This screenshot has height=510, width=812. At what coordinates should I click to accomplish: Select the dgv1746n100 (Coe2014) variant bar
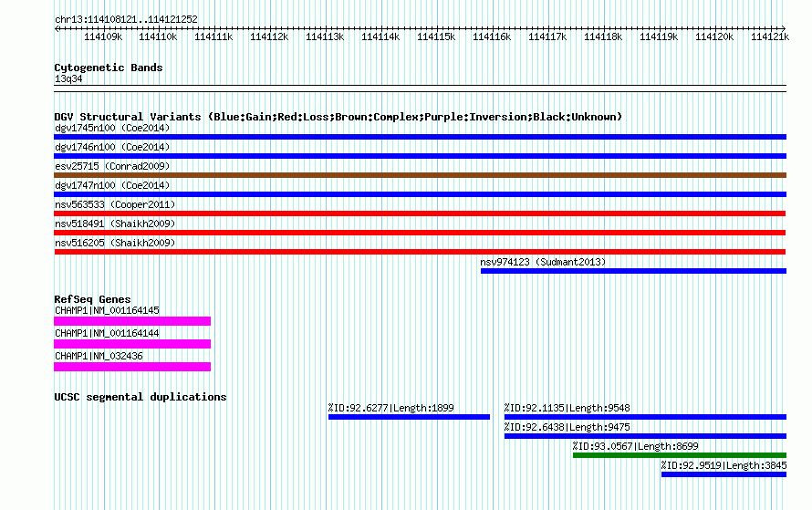click(420, 156)
